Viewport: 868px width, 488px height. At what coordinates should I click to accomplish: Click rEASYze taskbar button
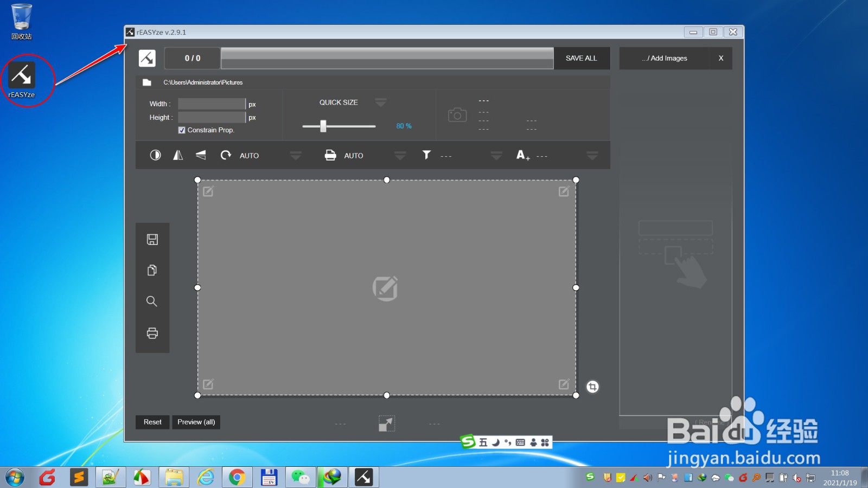[363, 477]
